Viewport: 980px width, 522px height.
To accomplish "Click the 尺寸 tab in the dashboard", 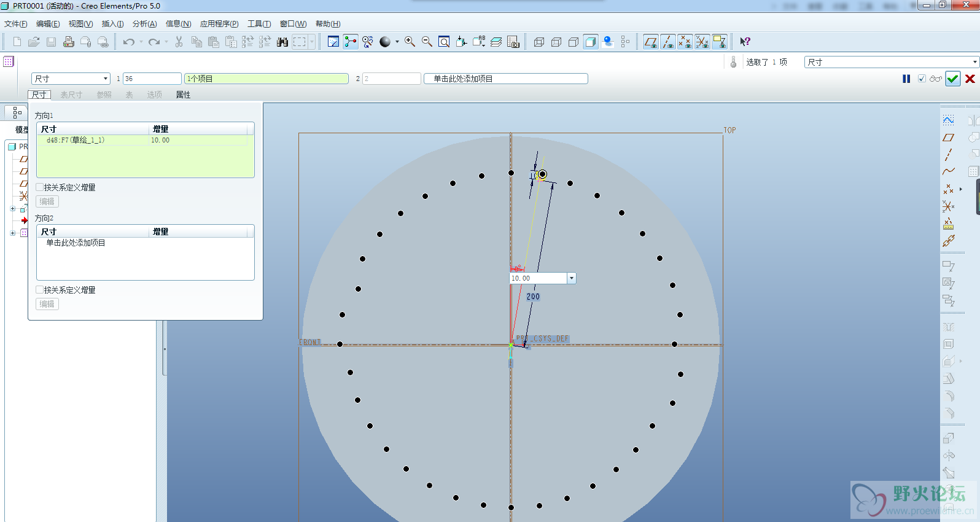I will pos(39,95).
